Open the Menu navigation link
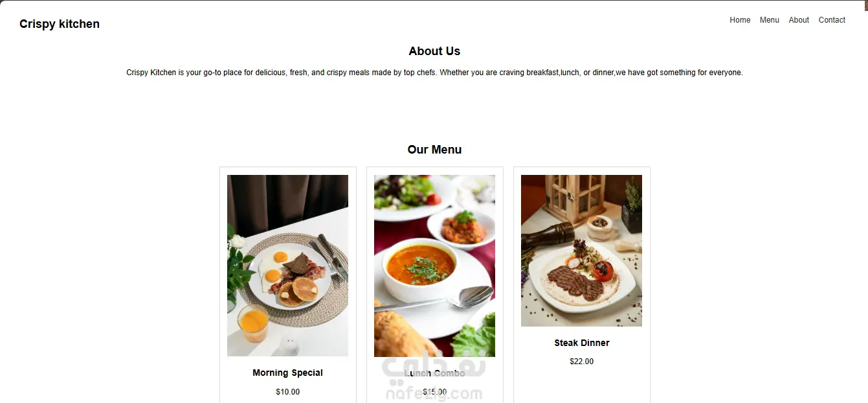This screenshot has height=403, width=868. point(770,20)
